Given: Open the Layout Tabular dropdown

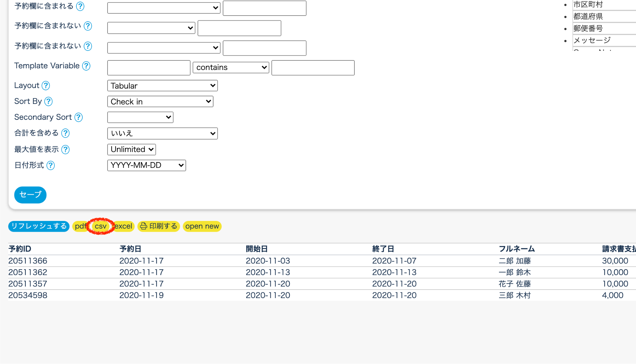Looking at the screenshot, I should 162,86.
